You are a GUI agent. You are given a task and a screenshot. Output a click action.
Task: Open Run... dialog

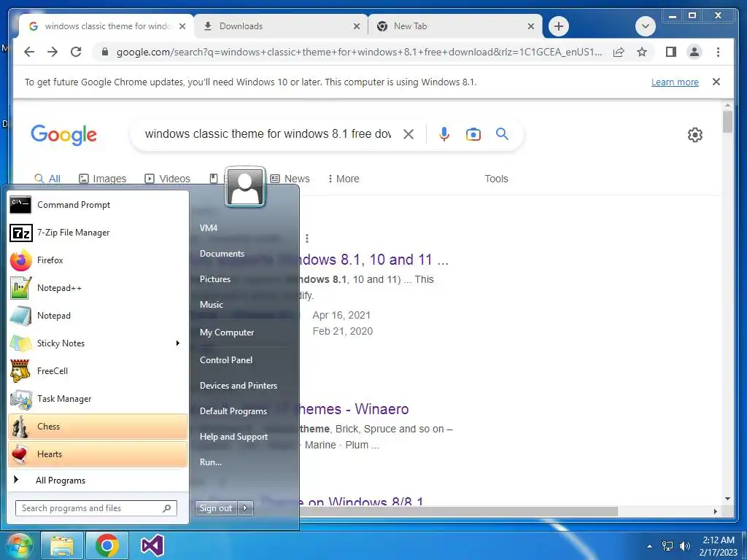coord(211,462)
